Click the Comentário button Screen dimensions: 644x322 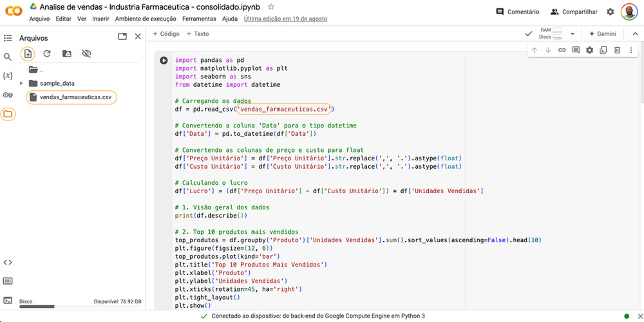518,12
